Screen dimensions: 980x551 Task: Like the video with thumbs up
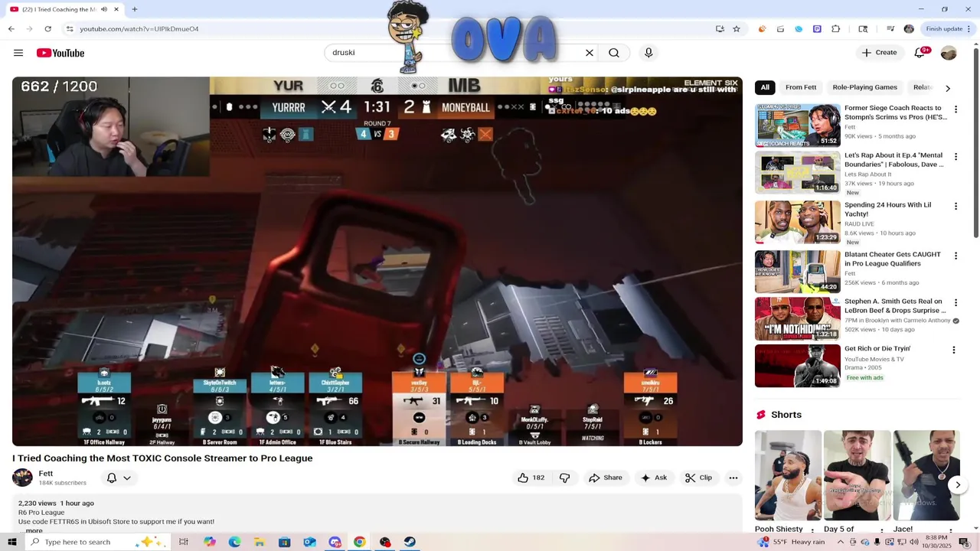pyautogui.click(x=531, y=478)
